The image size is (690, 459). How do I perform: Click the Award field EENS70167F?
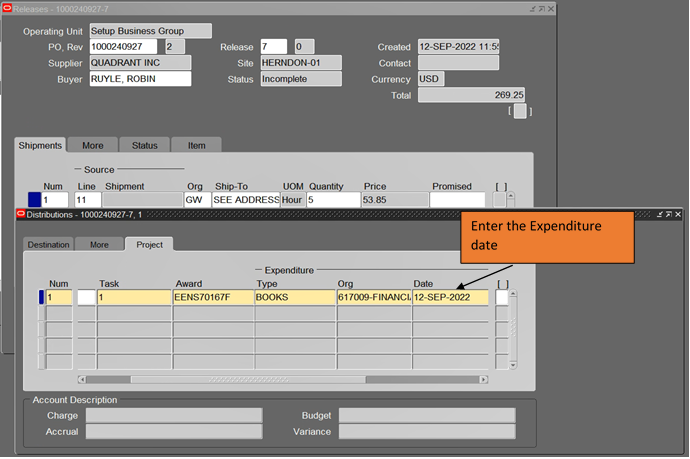coord(213,297)
